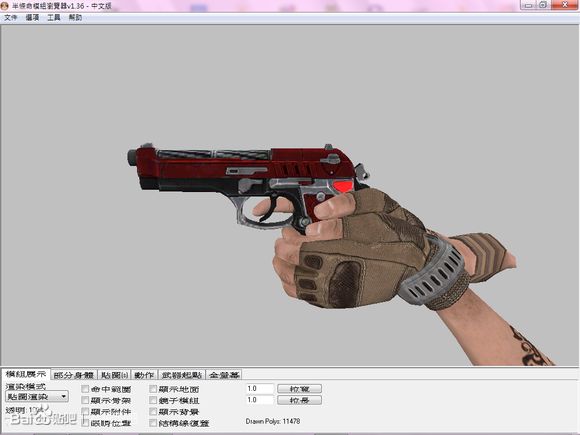This screenshot has width=580, height=435.
Task: Minimize the model viewer window
Action: coord(528,5)
